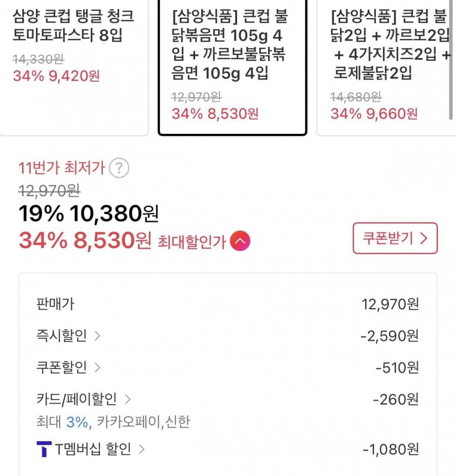Click the 쿠폰할인 label

click(62, 367)
